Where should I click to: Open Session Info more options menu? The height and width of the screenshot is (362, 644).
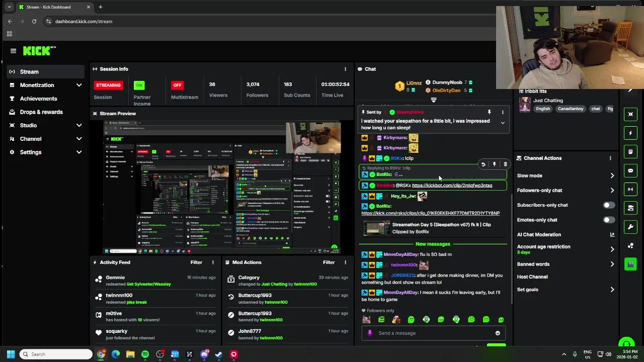coord(345,69)
